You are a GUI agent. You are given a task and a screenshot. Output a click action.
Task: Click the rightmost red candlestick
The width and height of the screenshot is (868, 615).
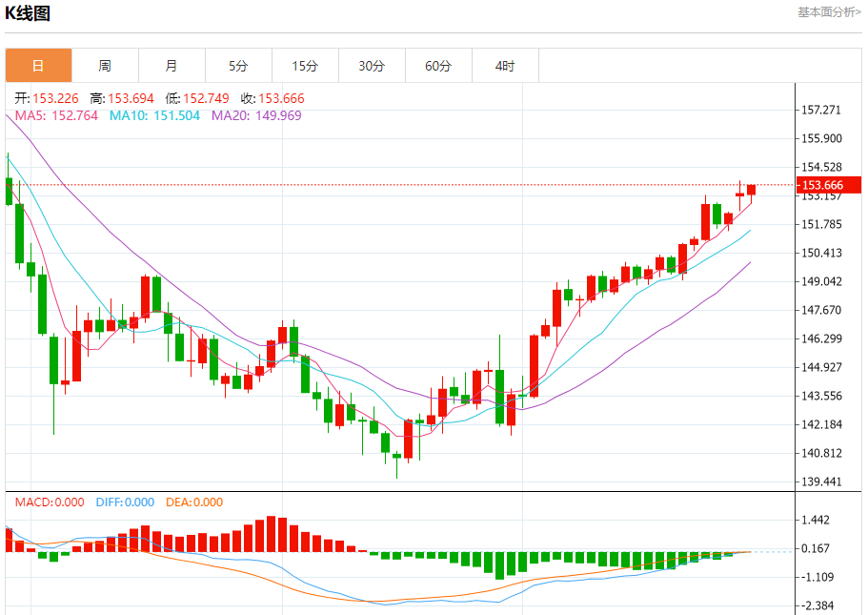[751, 190]
